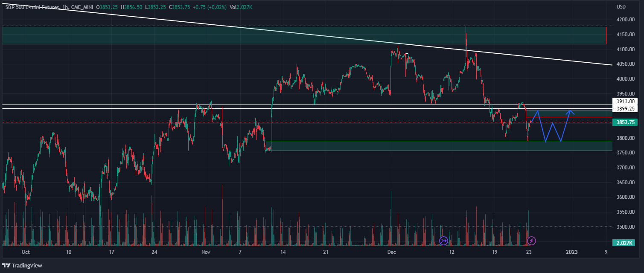Click the green 3853.75 current price label
Viewport: 644px width, 273px height.
[624, 122]
